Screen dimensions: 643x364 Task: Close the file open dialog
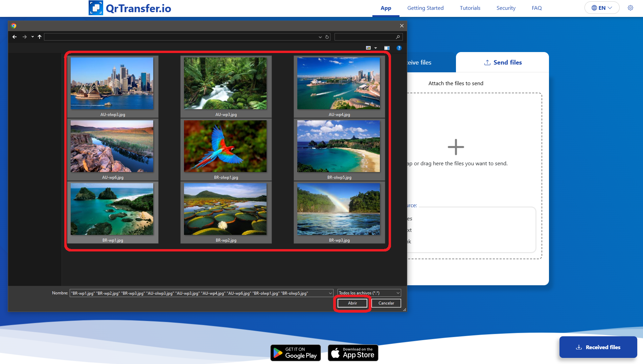click(x=401, y=26)
